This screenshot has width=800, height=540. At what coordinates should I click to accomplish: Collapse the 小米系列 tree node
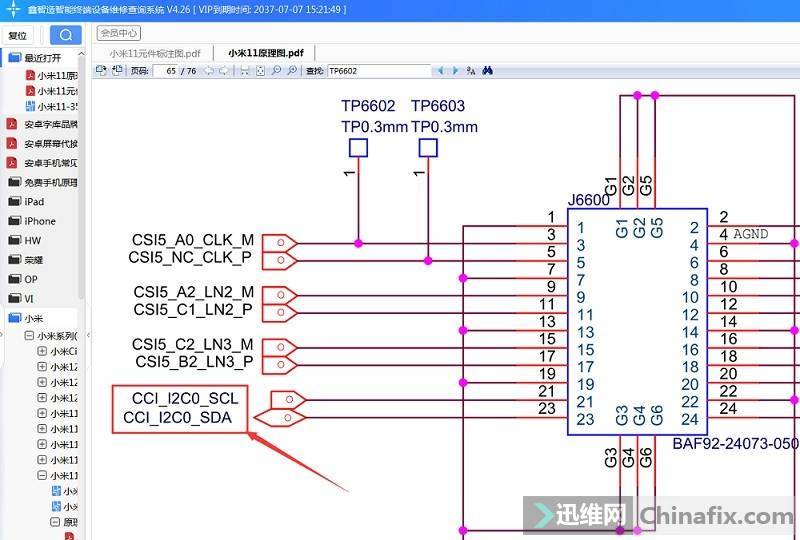tap(29, 337)
